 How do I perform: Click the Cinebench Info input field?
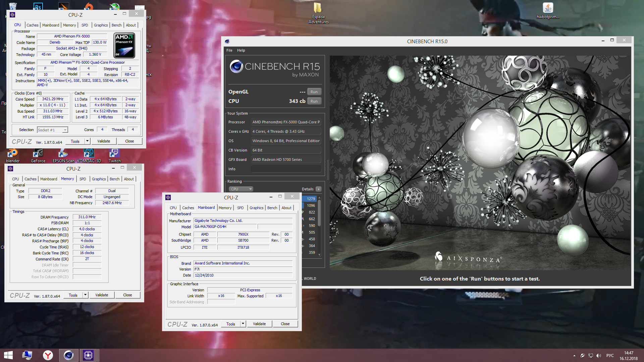pyautogui.click(x=286, y=169)
